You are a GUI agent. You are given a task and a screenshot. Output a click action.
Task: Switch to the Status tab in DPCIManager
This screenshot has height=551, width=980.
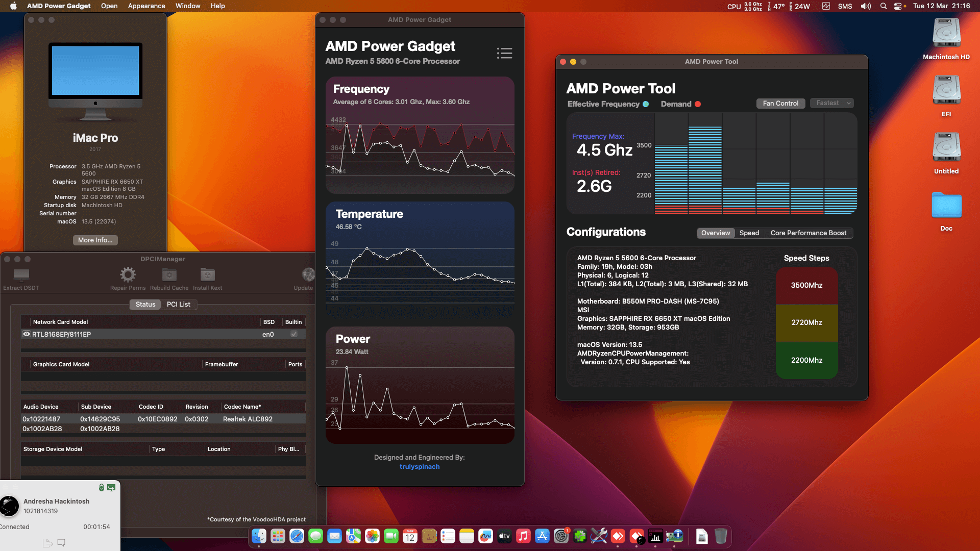(145, 304)
